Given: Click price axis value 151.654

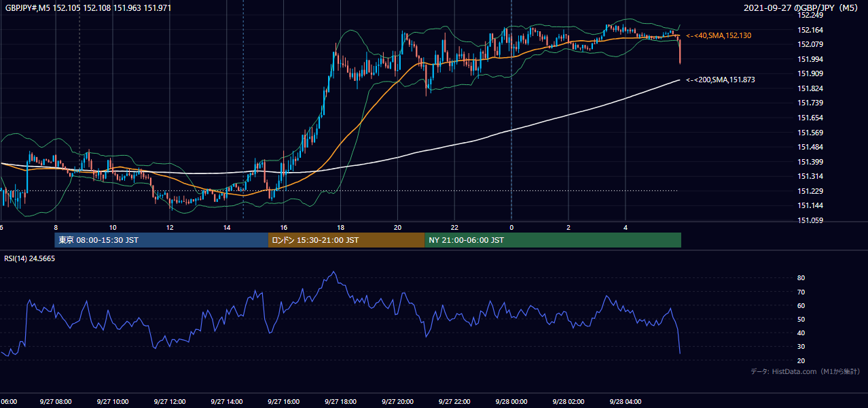Looking at the screenshot, I should pyautogui.click(x=810, y=118).
